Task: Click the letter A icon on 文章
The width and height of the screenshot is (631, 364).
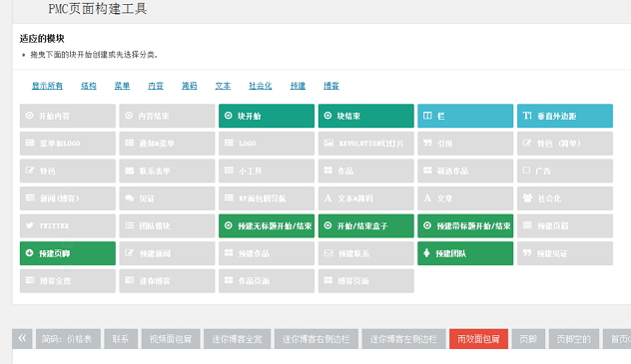Action: point(427,198)
